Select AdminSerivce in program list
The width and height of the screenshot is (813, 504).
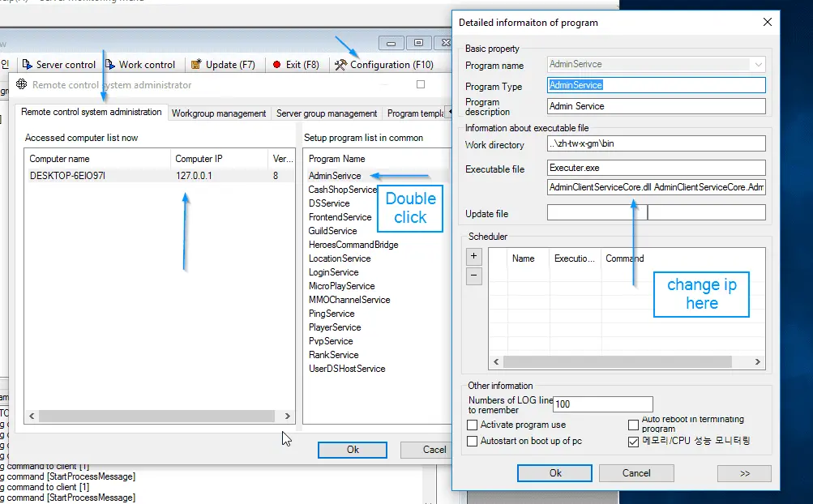click(335, 176)
